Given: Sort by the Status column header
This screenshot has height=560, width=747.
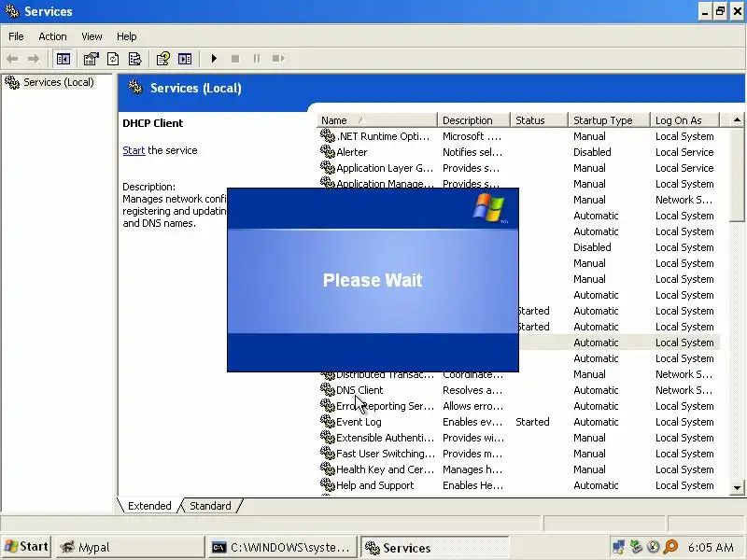Looking at the screenshot, I should (539, 120).
